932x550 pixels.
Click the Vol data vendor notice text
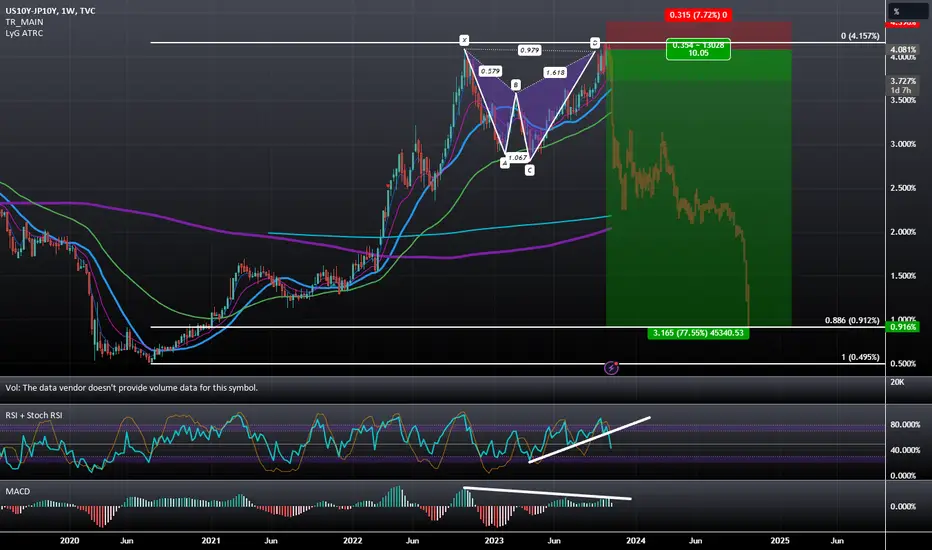(131, 388)
